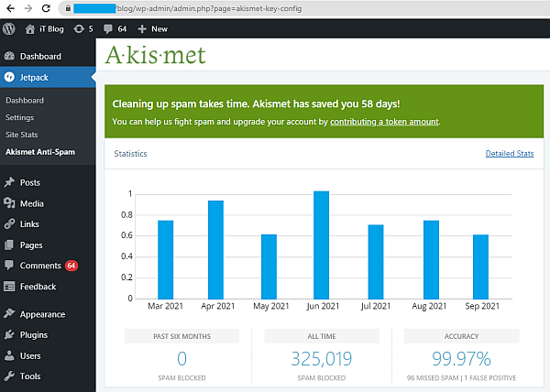Open Tools in the sidebar
550x392 pixels.
tap(30, 376)
